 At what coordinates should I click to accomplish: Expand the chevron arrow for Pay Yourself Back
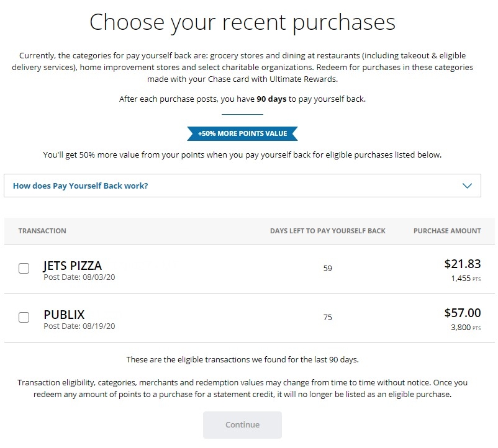(x=468, y=186)
